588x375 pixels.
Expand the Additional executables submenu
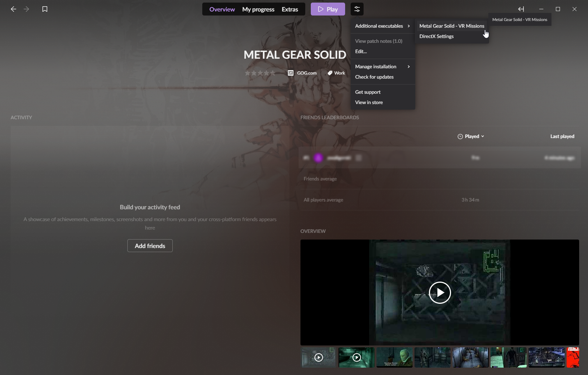tap(382, 26)
